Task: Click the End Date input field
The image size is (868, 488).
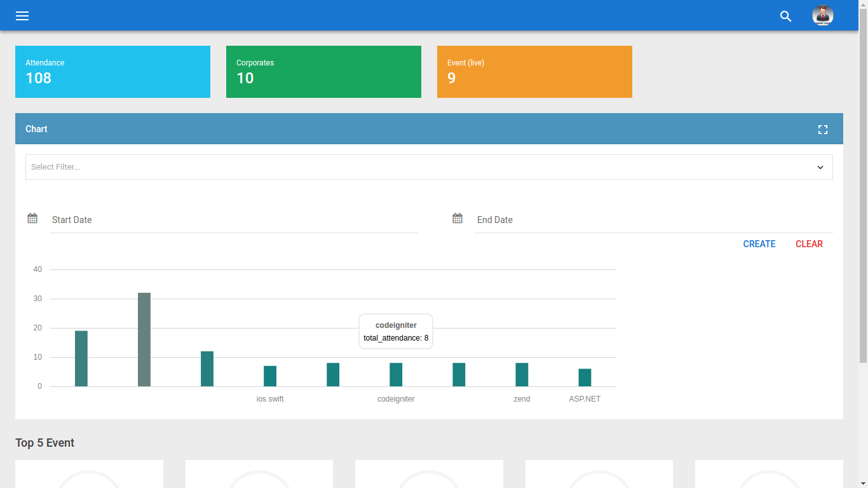Action: point(654,220)
